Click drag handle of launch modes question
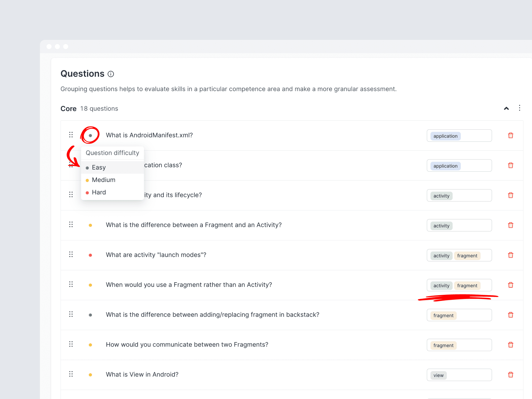 (71, 254)
